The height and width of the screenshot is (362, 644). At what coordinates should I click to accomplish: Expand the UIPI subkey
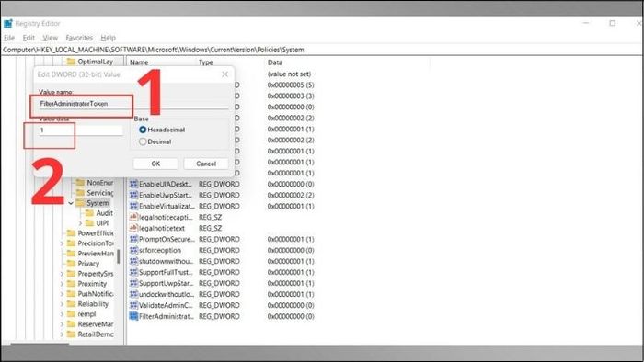click(x=81, y=223)
